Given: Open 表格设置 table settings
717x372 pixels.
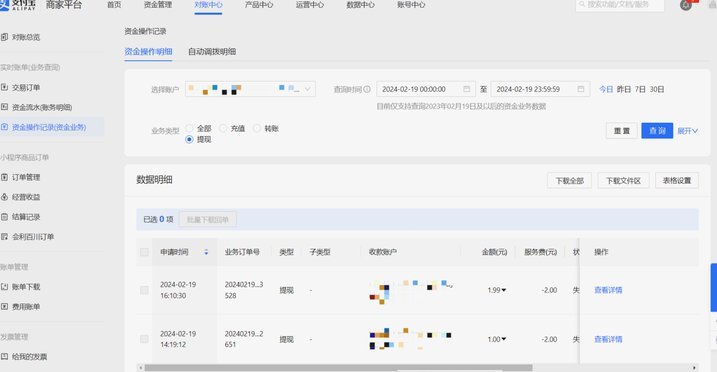Looking at the screenshot, I should pyautogui.click(x=677, y=181).
